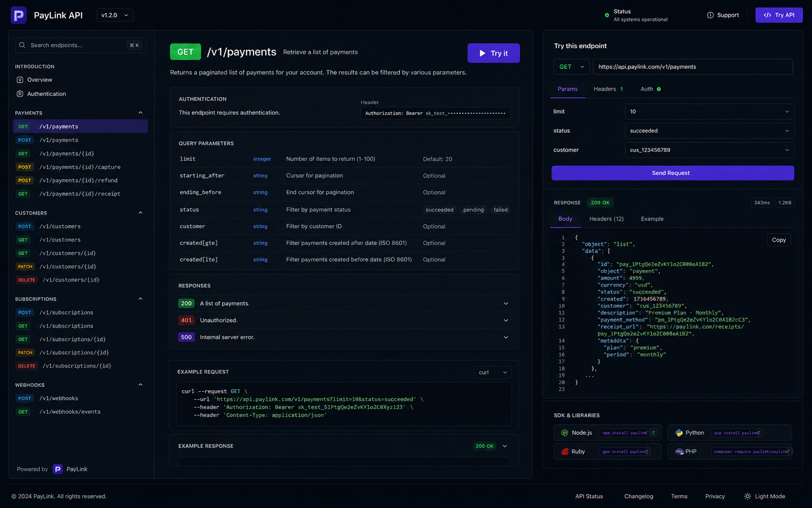Screen dimensions: 812x508
Task: Select the succeeded status filter chip
Action: pyautogui.click(x=439, y=210)
